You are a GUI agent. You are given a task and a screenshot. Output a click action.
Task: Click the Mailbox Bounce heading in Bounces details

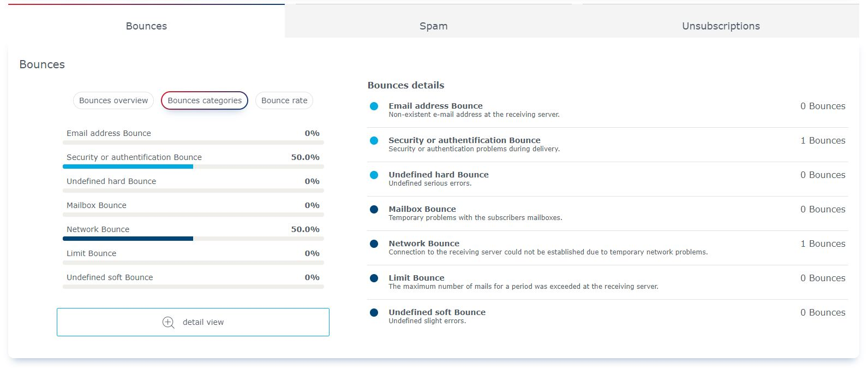click(x=422, y=209)
